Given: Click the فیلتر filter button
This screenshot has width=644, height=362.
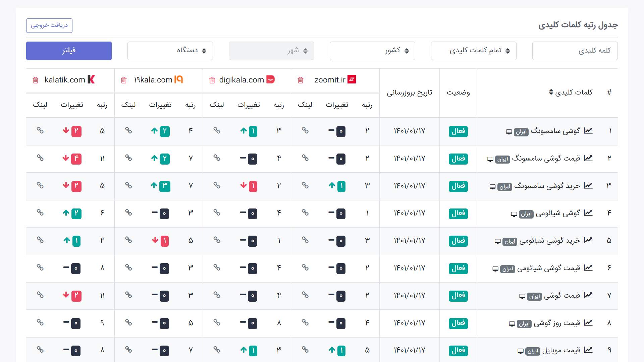Looking at the screenshot, I should point(69,51).
